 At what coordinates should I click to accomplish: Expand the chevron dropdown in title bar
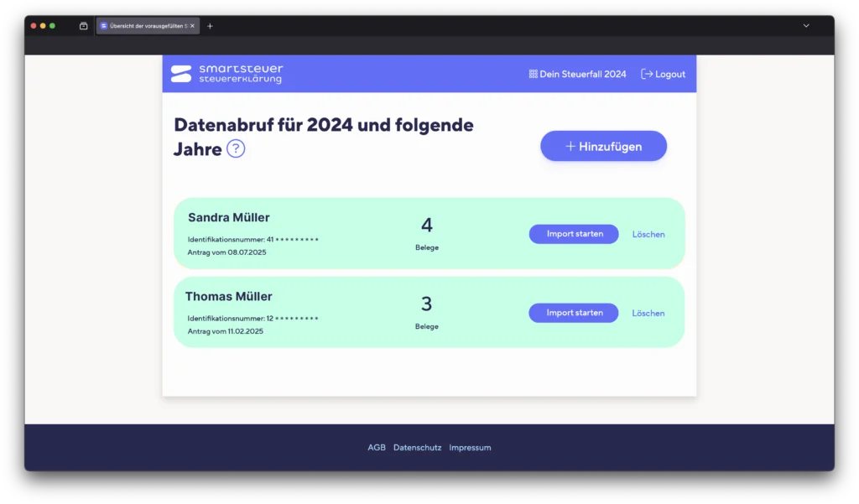pos(806,26)
